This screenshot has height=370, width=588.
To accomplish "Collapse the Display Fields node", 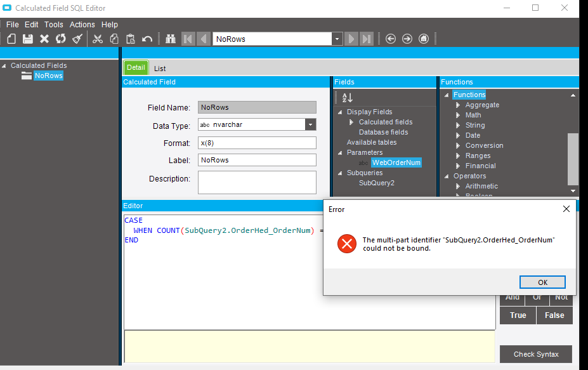I will (x=340, y=112).
